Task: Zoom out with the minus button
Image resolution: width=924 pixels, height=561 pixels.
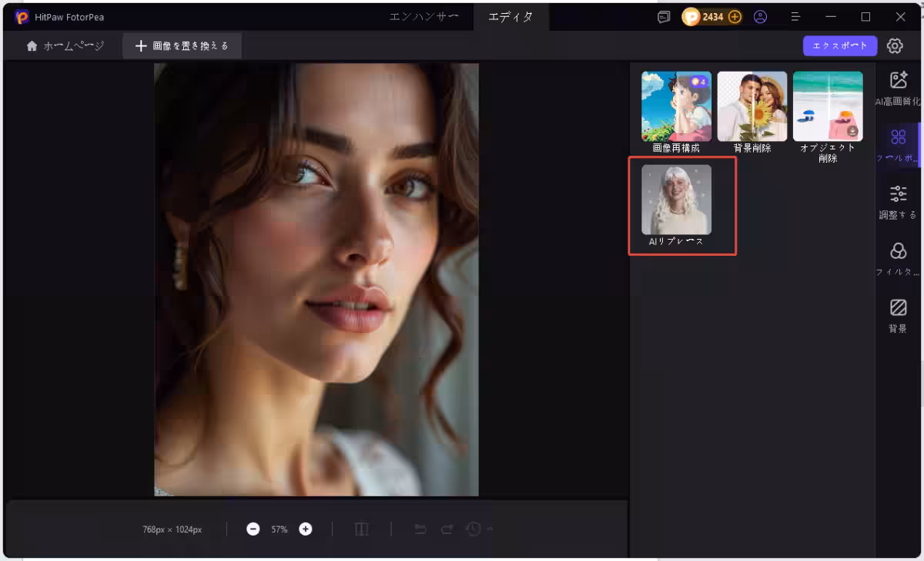Action: pyautogui.click(x=253, y=529)
